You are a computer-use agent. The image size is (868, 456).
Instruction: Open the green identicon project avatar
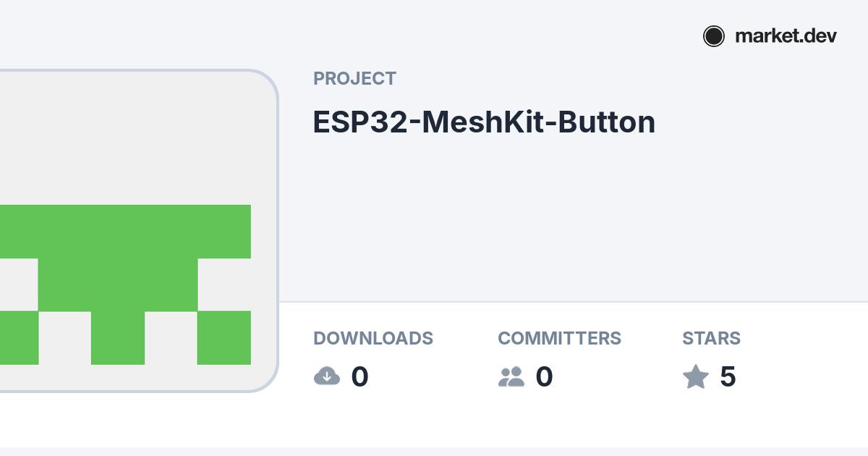click(137, 232)
